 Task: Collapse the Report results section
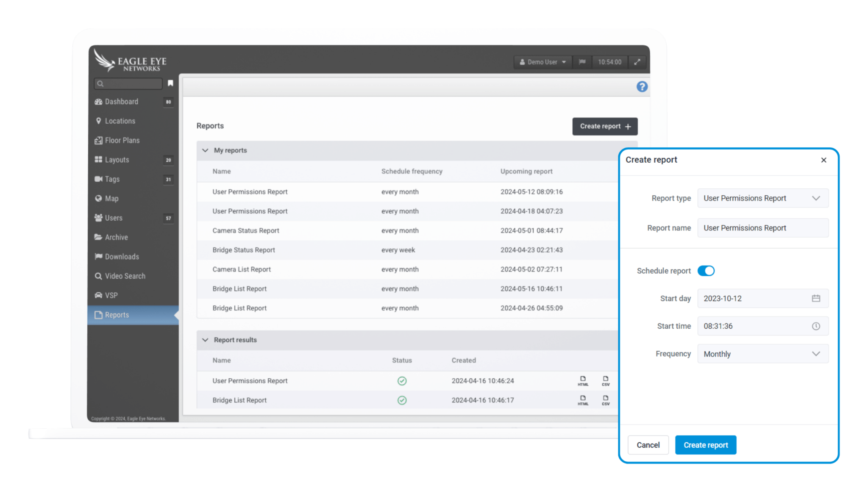pos(206,340)
